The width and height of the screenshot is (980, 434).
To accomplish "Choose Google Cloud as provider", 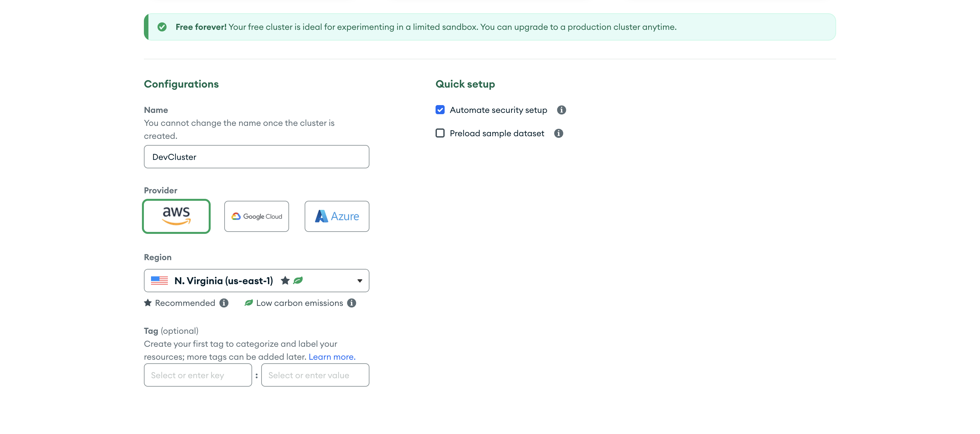I will click(x=256, y=216).
